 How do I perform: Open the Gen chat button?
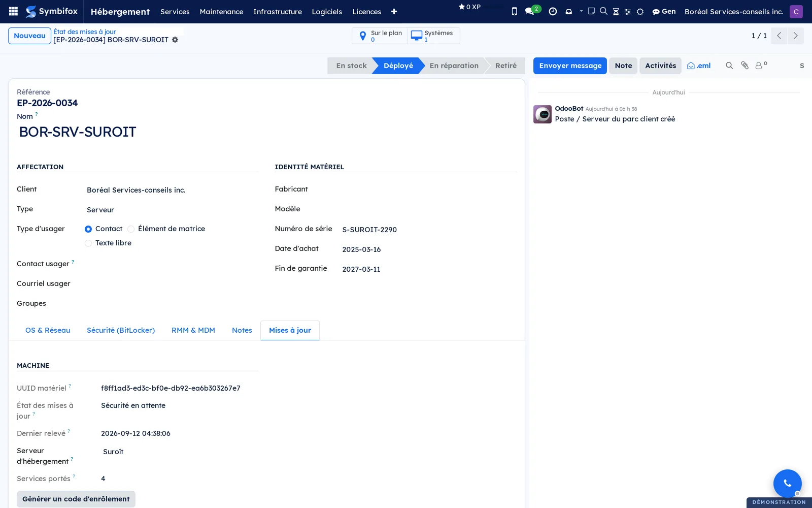tap(664, 11)
